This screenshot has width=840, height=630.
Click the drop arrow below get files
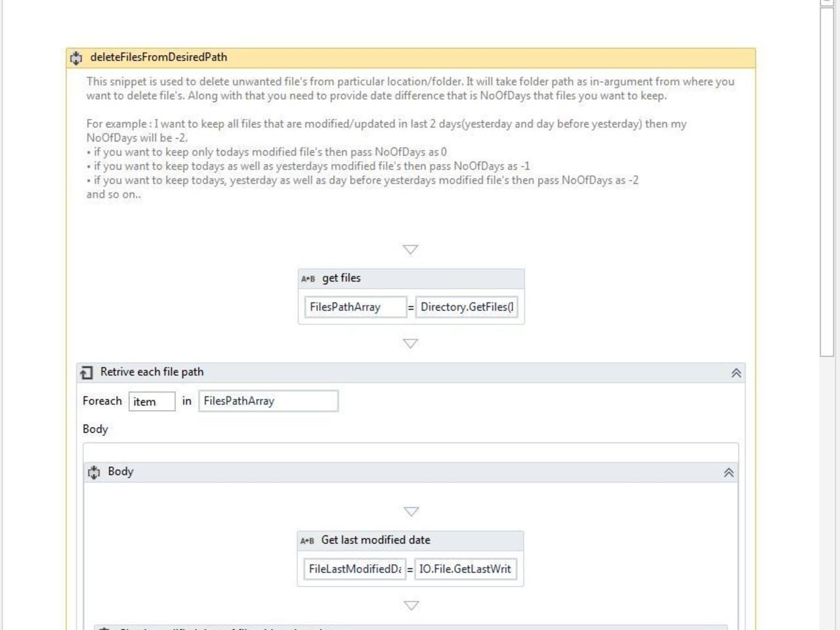coord(410,343)
